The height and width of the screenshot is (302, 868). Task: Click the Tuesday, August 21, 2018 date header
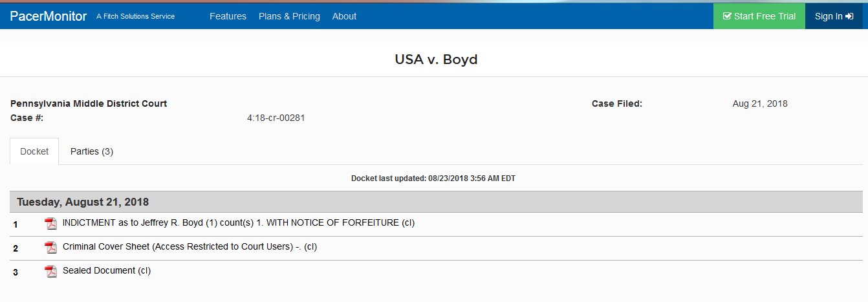tap(83, 202)
